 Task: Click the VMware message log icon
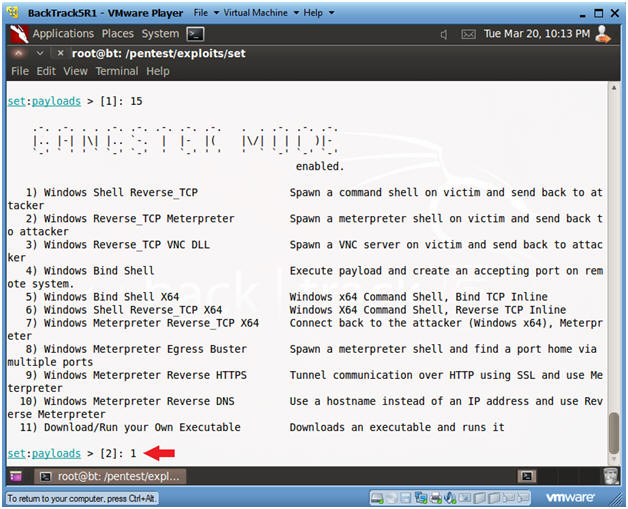coord(508,498)
